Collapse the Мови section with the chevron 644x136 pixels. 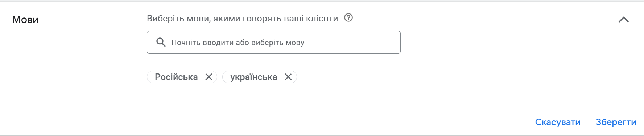[x=624, y=20]
